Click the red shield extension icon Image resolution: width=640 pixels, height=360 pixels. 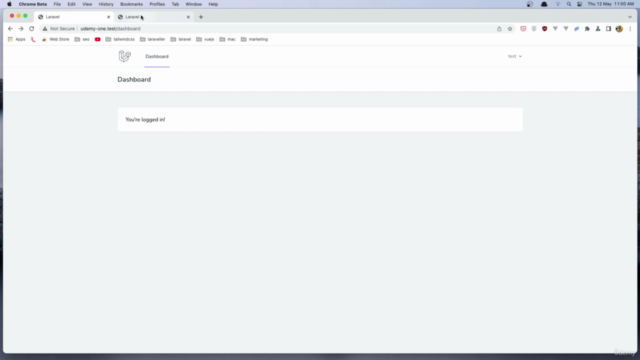coord(544,29)
